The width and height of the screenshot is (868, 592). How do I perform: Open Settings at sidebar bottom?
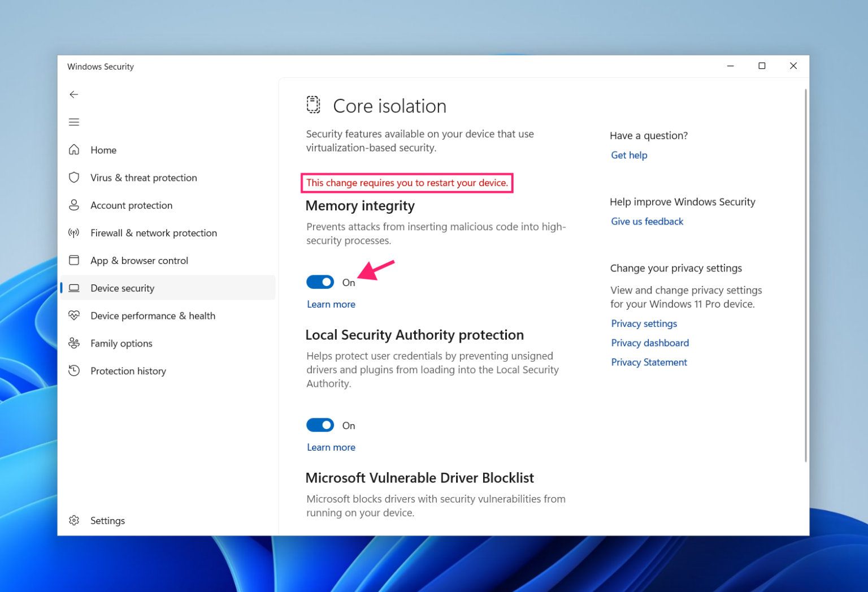(x=167, y=520)
